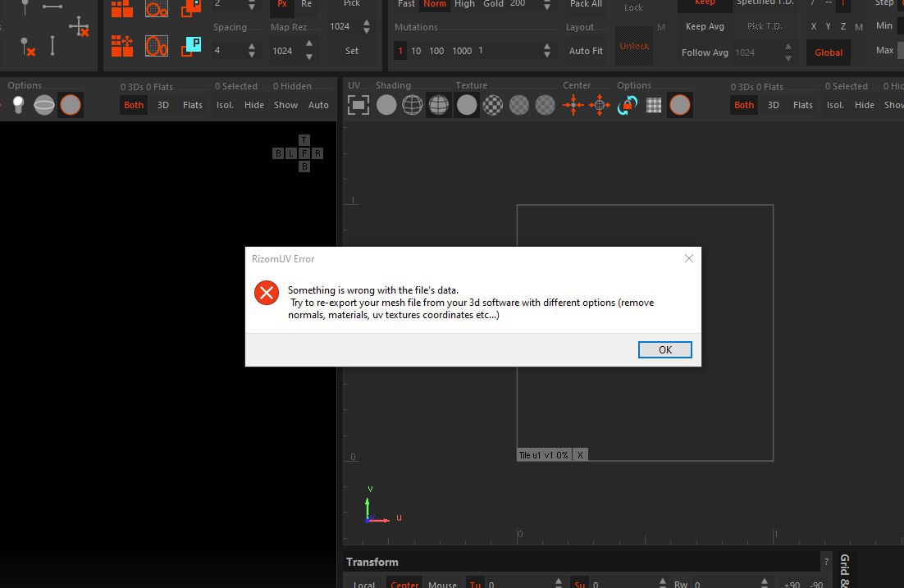The height and width of the screenshot is (588, 904).
Task: Click the Center arrows-on-point icon
Action: (x=573, y=105)
